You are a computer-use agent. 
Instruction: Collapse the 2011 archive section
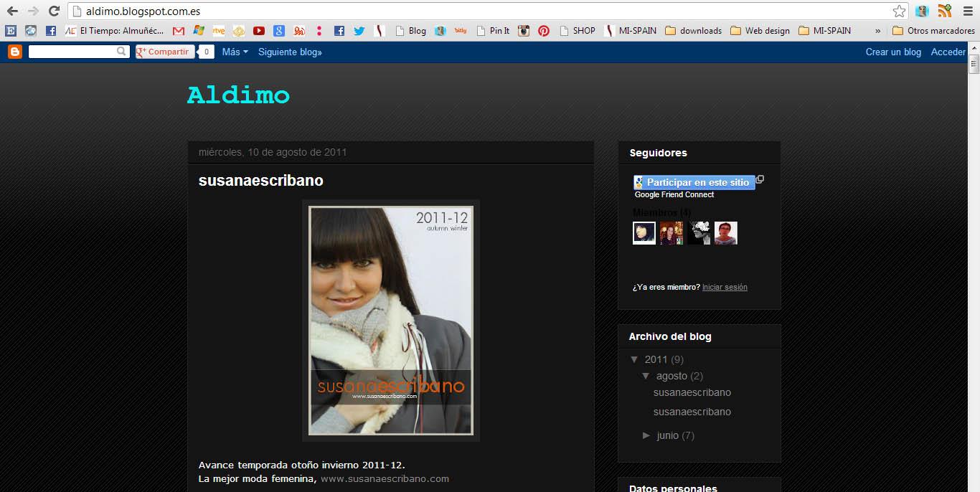634,359
